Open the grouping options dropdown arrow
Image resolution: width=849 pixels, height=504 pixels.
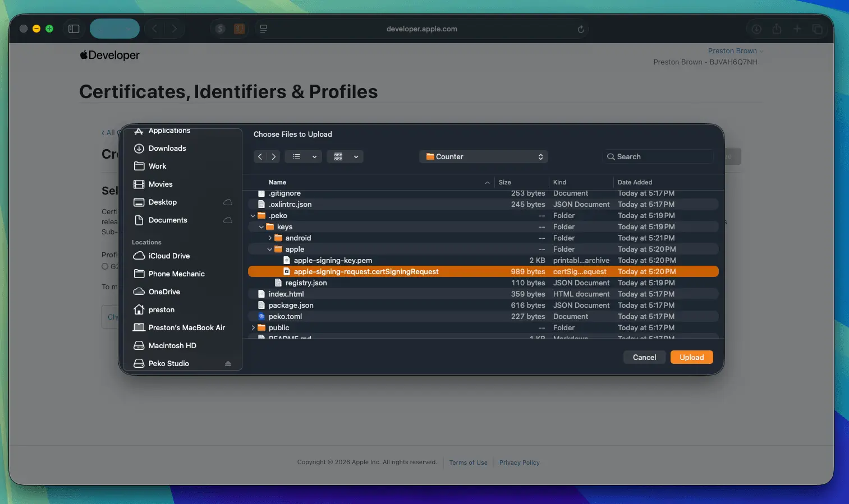pyautogui.click(x=356, y=157)
